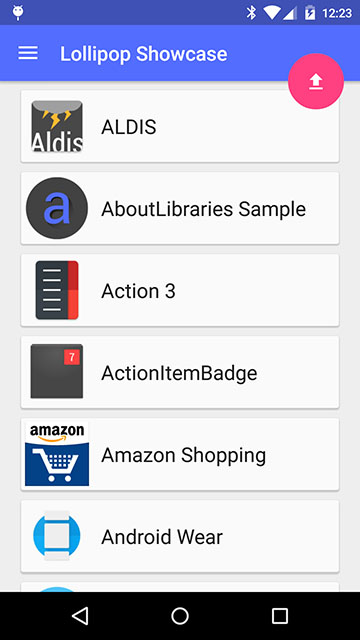Click the Lollipop Showcase title
This screenshot has height=640, width=360.
(x=144, y=54)
